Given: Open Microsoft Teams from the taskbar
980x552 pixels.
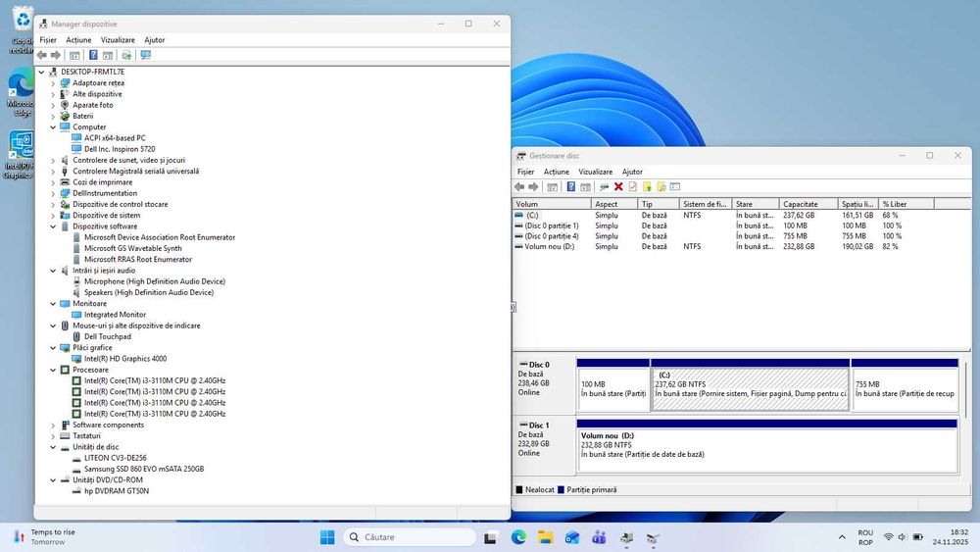Looking at the screenshot, I should click(599, 537).
